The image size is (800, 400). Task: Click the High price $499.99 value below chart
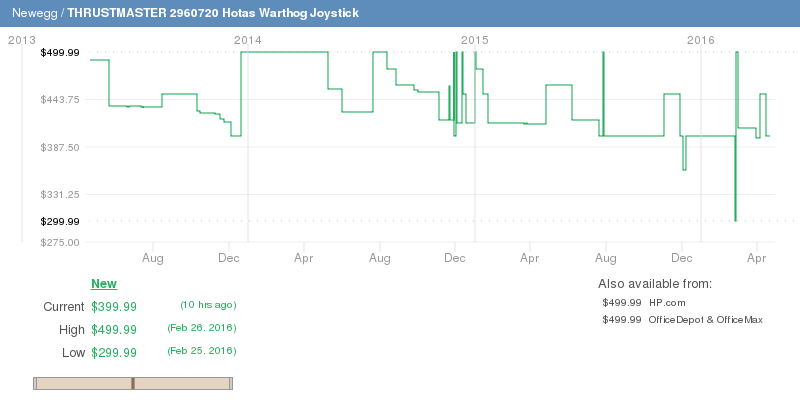pyautogui.click(x=114, y=330)
